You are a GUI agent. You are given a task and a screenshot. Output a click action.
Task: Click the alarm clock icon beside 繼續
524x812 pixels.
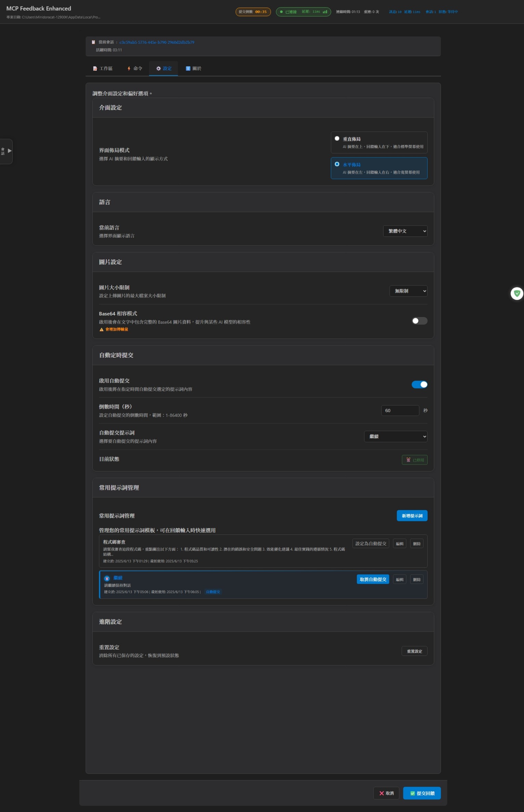coord(107,578)
